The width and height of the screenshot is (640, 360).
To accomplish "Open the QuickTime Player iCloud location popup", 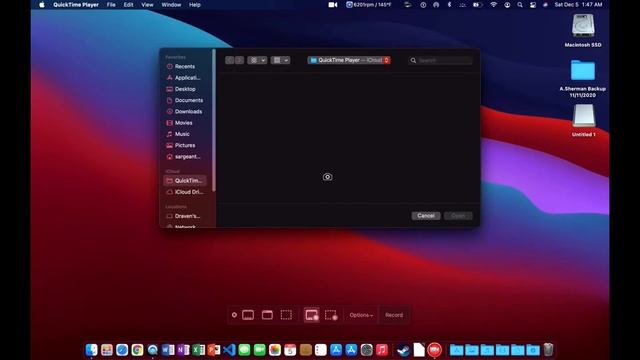I will tap(349, 60).
